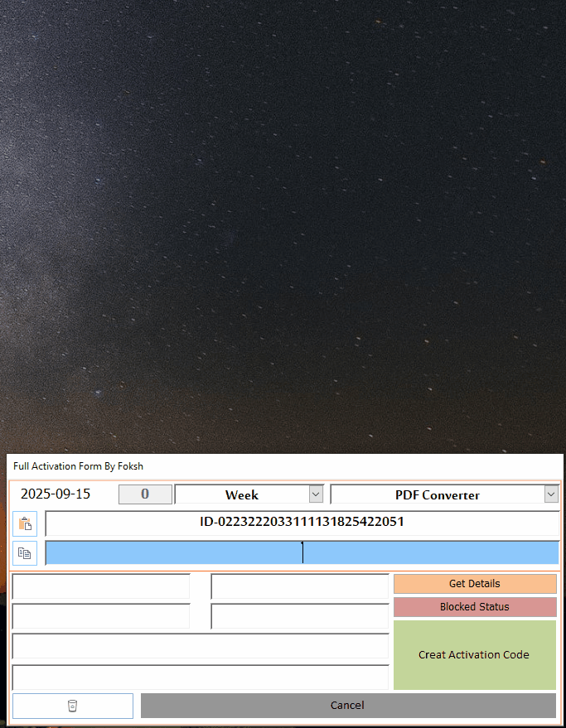Focus the last wide empty field above trash
Image resolution: width=566 pixels, height=728 pixels.
pyautogui.click(x=200, y=677)
